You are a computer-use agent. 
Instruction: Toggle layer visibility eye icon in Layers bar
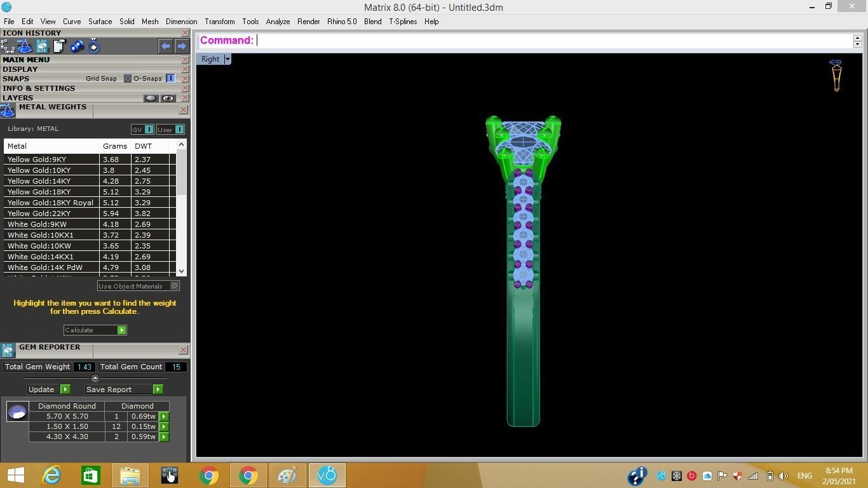(x=168, y=98)
